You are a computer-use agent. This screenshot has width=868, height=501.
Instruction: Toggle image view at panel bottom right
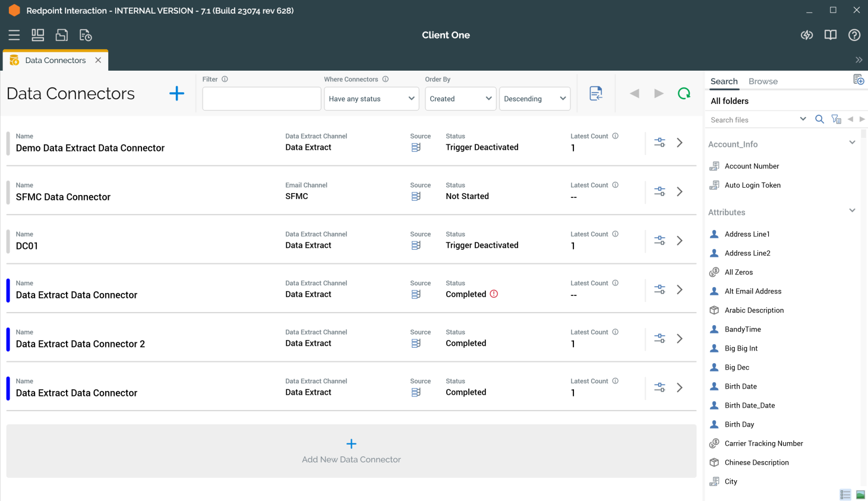click(860, 494)
